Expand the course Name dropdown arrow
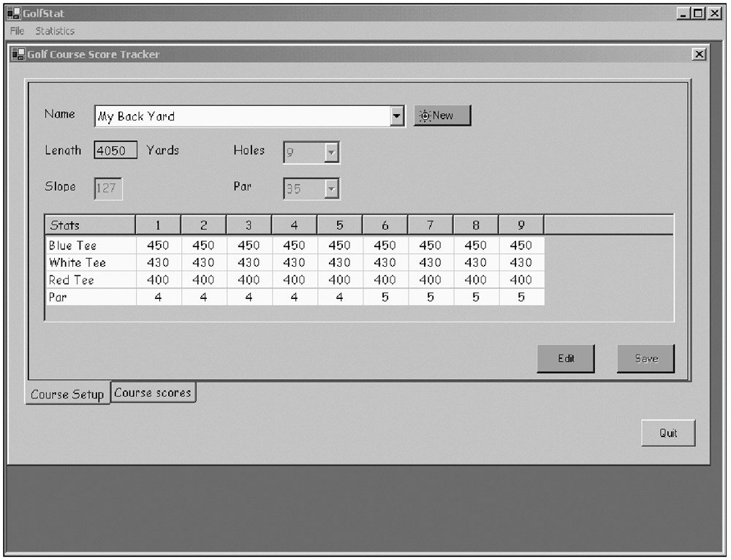The height and width of the screenshot is (560, 731). [x=397, y=116]
